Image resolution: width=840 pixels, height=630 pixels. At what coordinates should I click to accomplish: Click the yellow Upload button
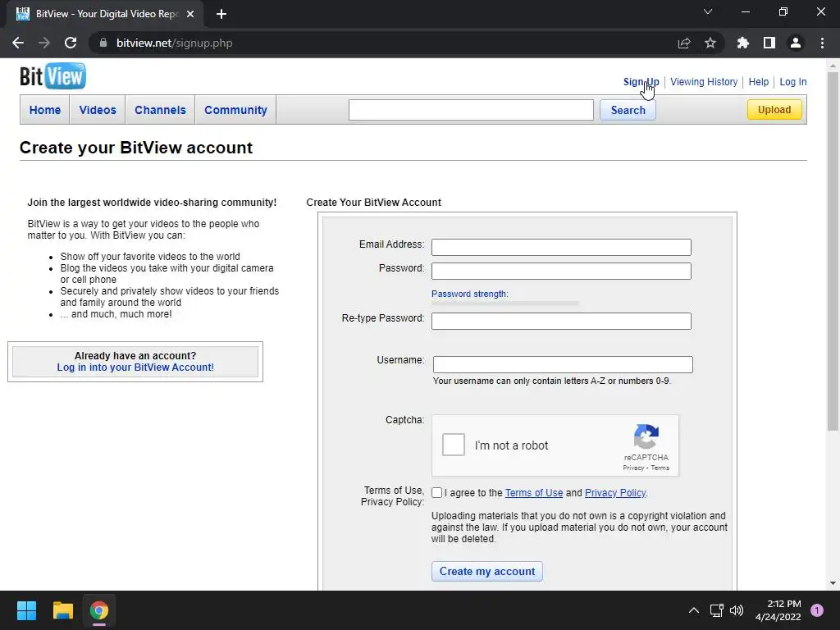(x=774, y=110)
